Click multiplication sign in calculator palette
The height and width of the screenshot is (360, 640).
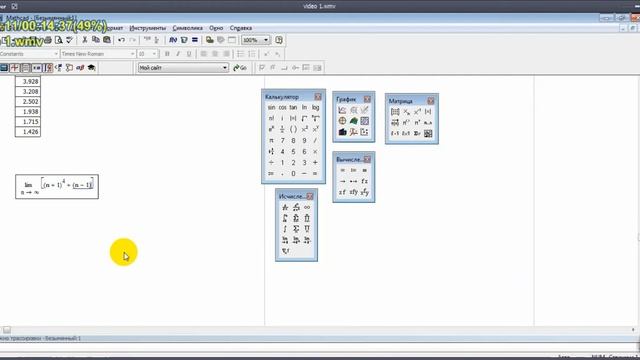315,151
